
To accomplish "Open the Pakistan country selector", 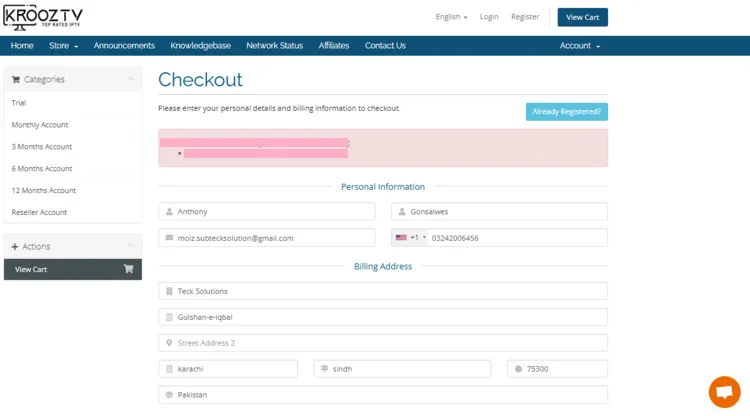I will 383,395.
